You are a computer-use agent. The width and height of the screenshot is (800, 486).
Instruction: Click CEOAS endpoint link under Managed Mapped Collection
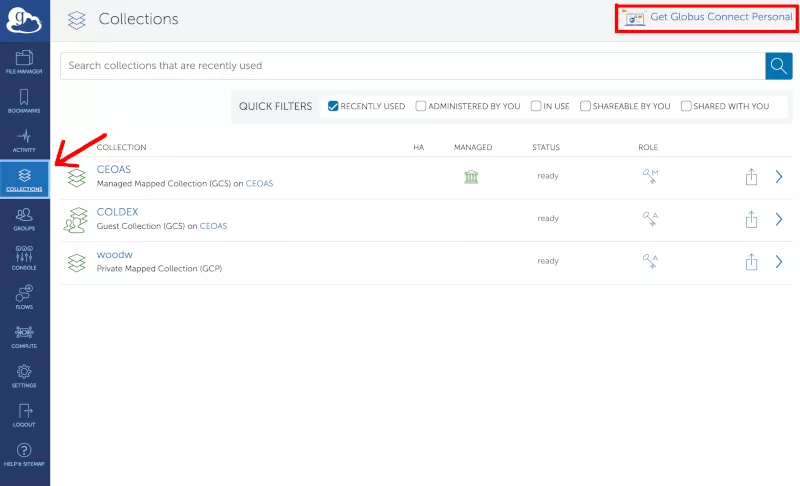point(259,184)
